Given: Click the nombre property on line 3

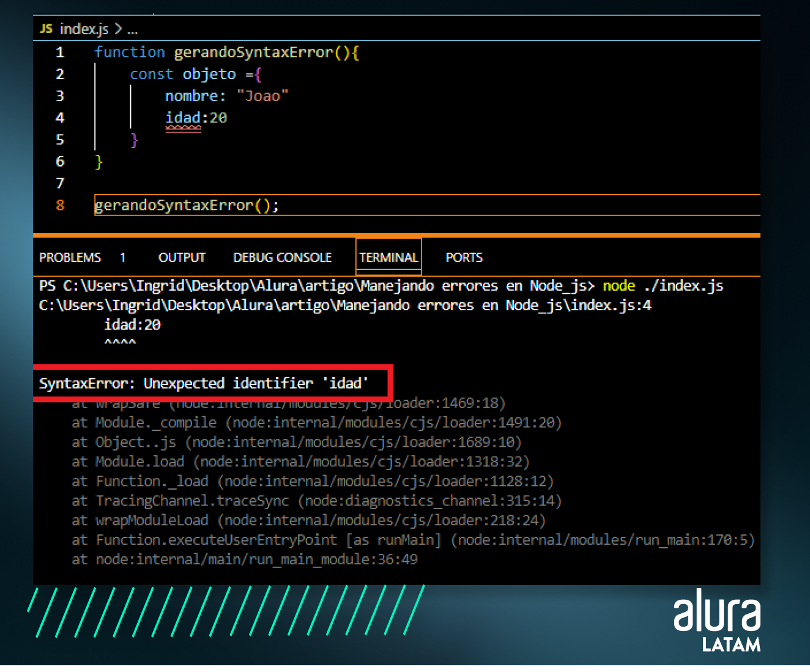Looking at the screenshot, I should (x=191, y=96).
